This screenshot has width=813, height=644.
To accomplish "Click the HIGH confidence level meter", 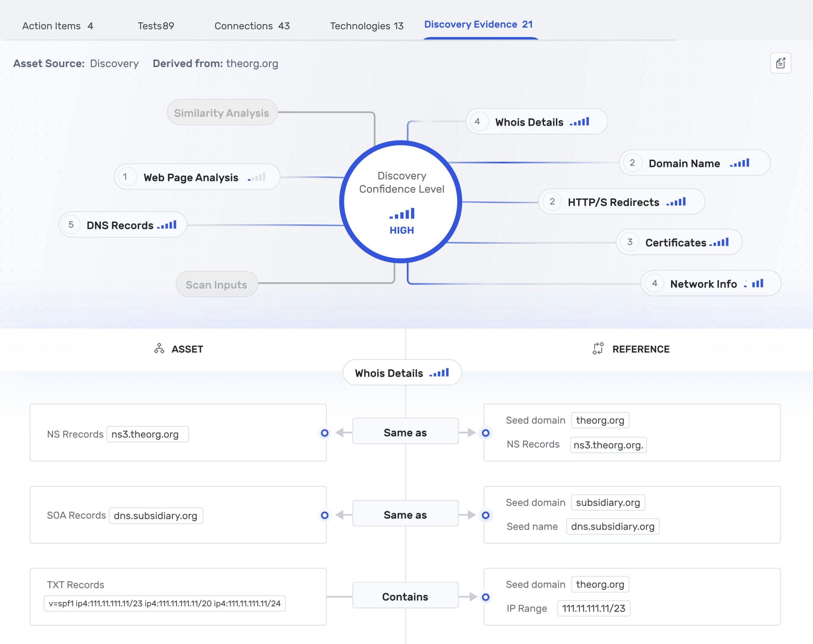I will point(401,220).
